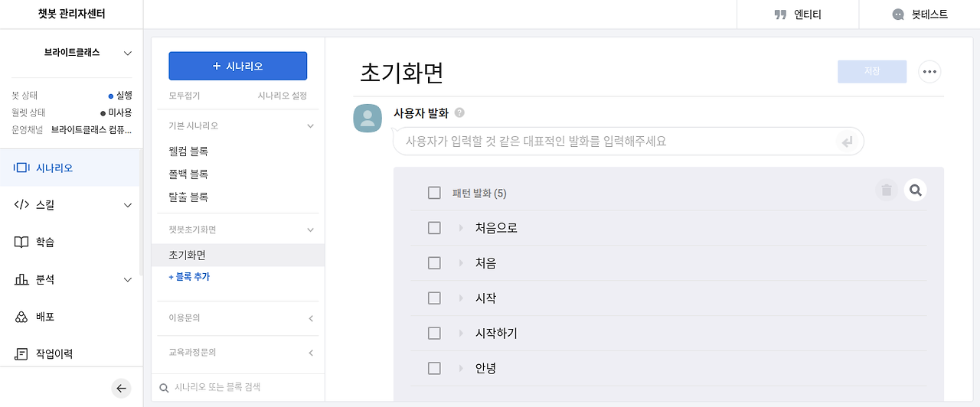Click the search magnifier icon in pattern list
This screenshot has width=980, height=407.
click(915, 190)
